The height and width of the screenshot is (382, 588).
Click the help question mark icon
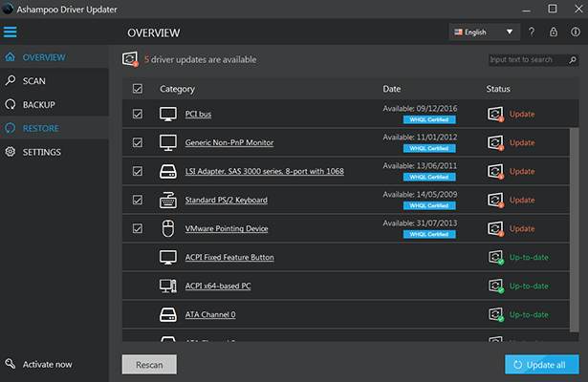[532, 32]
